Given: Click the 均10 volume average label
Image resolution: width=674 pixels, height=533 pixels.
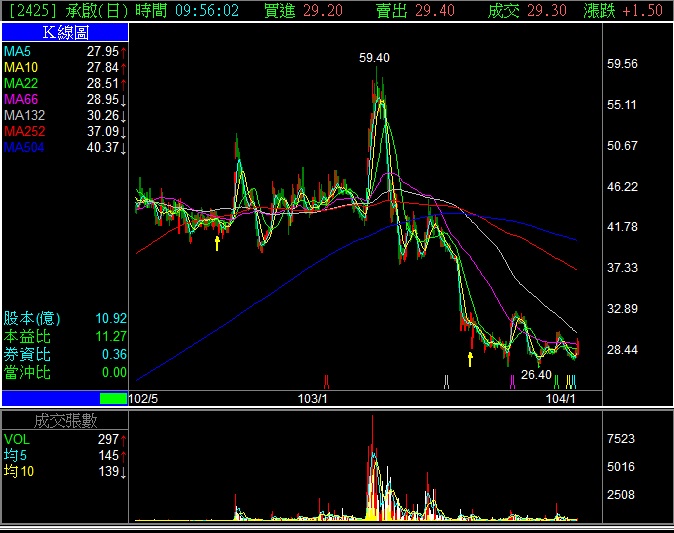Looking at the screenshot, I should (18, 472).
